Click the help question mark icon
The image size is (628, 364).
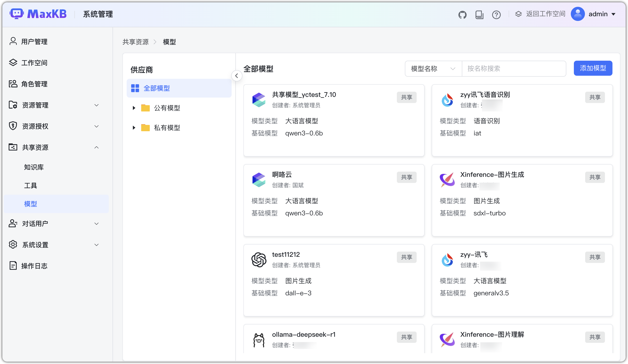pyautogui.click(x=496, y=15)
